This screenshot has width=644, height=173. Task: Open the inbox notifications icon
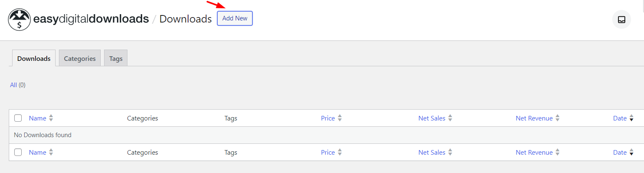click(x=621, y=20)
